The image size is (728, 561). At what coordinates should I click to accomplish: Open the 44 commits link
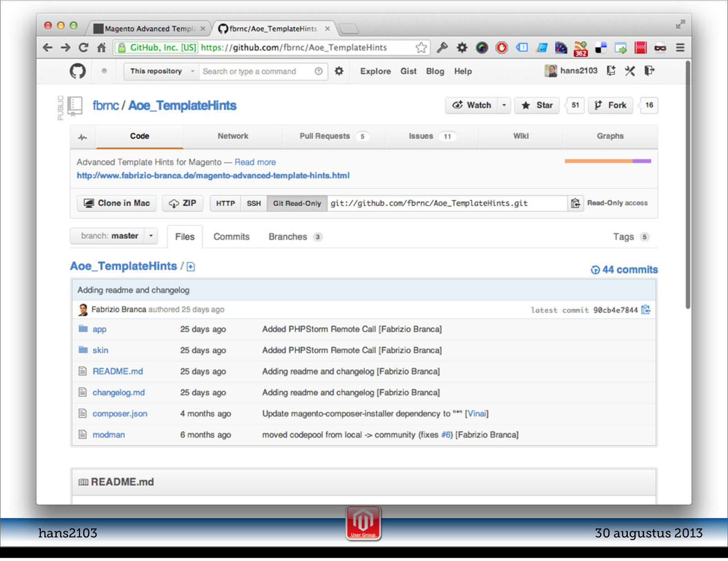(624, 270)
